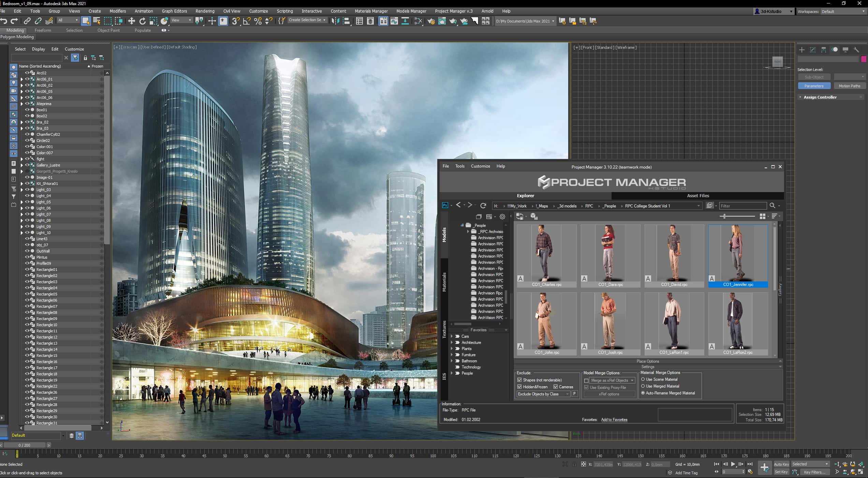Hide the Box01 object via eye icon
The width and height of the screenshot is (868, 478).
27,110
